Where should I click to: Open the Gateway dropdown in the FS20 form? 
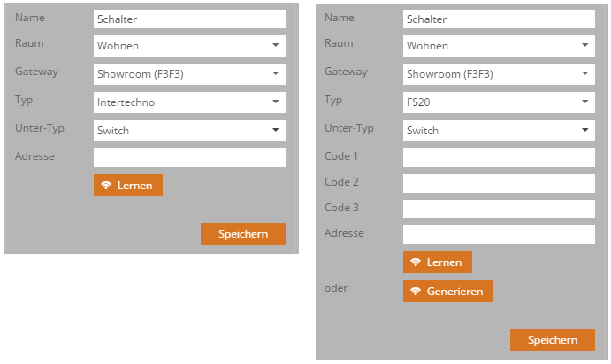click(499, 74)
